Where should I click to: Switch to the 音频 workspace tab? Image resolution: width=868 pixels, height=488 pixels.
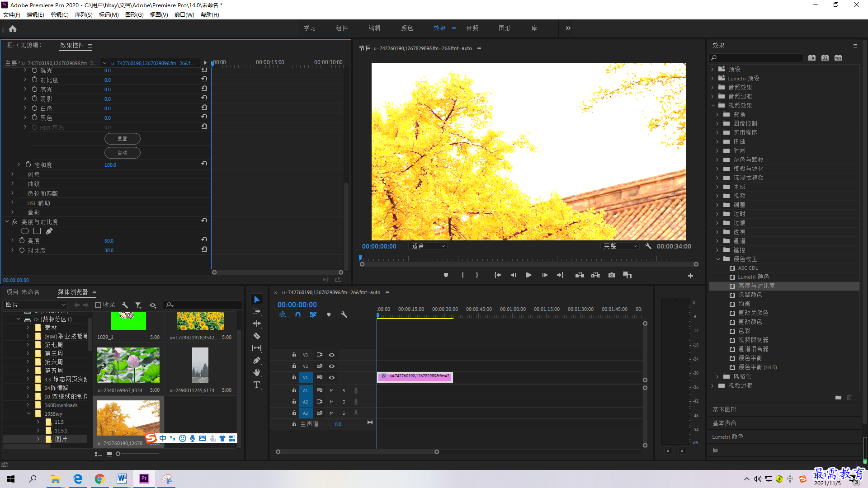[x=472, y=28]
